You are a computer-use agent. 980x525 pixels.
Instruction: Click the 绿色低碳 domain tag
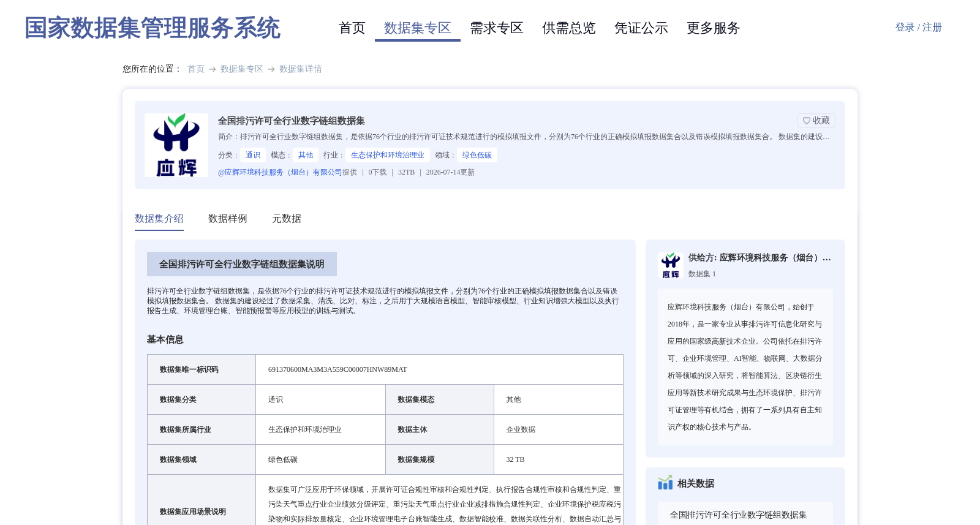coord(477,156)
